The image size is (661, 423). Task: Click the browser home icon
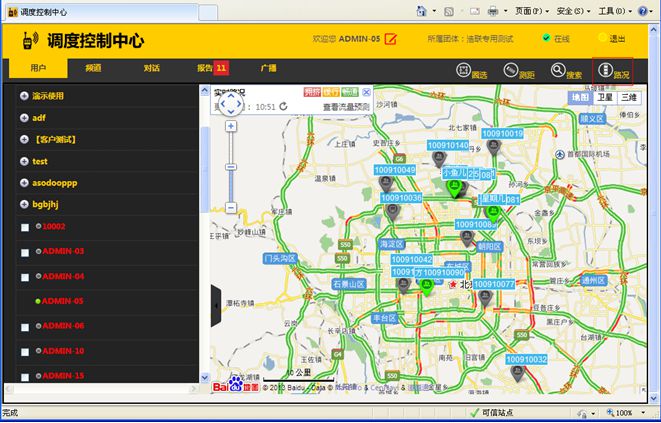[421, 11]
